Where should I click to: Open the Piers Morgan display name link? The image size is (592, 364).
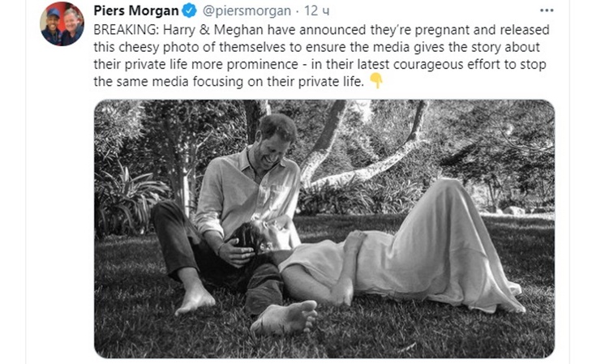click(136, 11)
